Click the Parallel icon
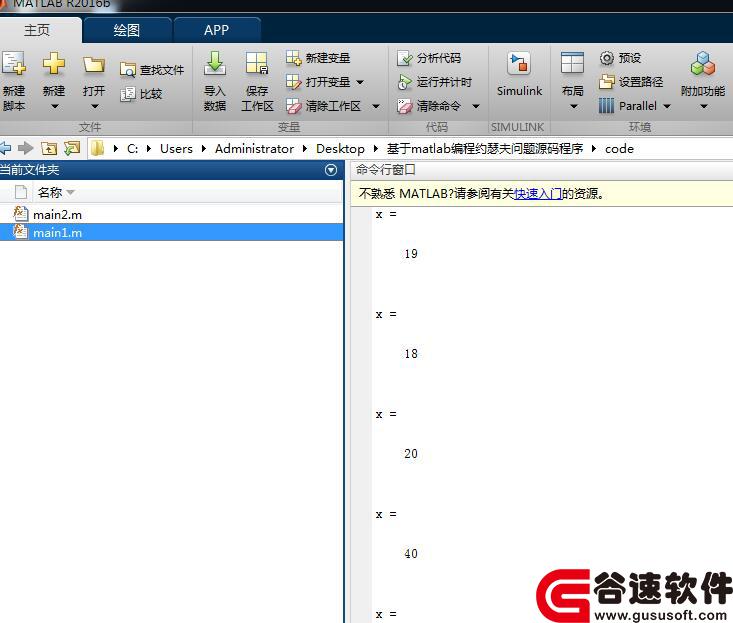This screenshot has width=733, height=623. pyautogui.click(x=606, y=106)
